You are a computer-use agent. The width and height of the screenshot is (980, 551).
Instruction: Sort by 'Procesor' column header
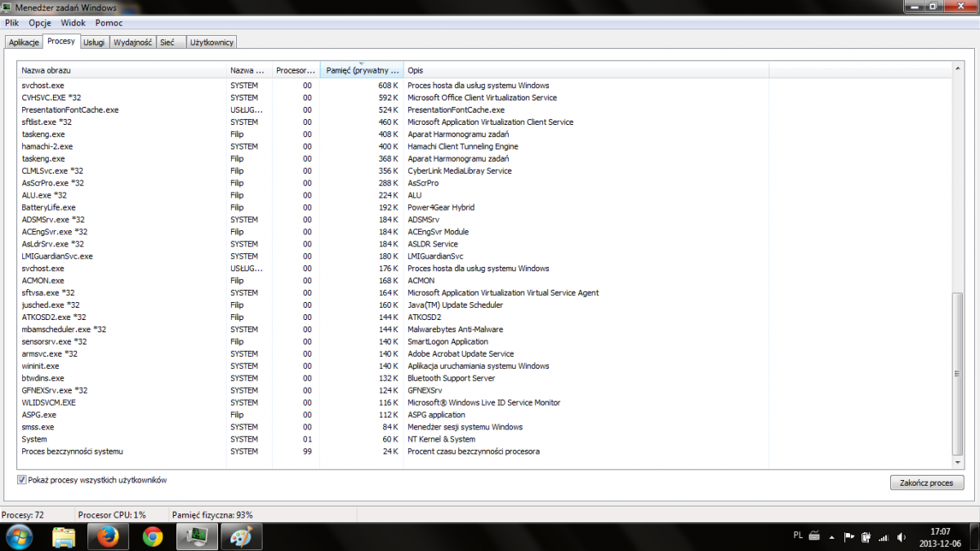(x=296, y=71)
